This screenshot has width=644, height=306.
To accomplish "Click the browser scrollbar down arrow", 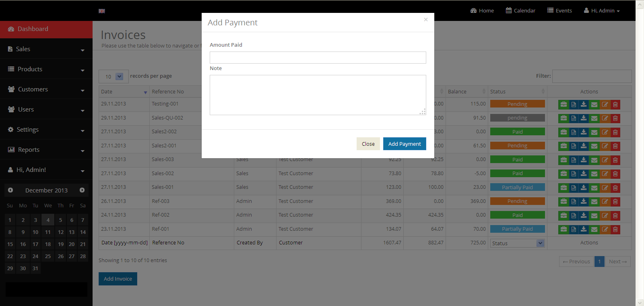I will pyautogui.click(x=640, y=302).
